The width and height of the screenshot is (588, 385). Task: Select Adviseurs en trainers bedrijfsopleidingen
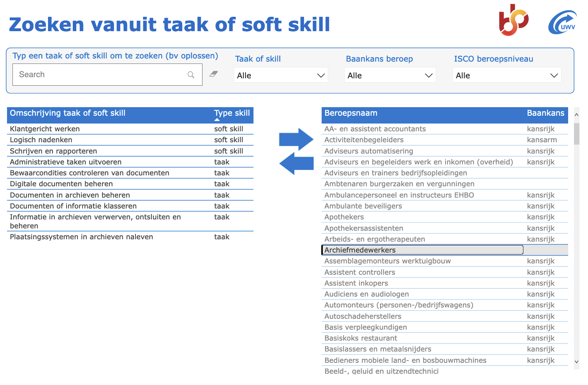[445, 173]
